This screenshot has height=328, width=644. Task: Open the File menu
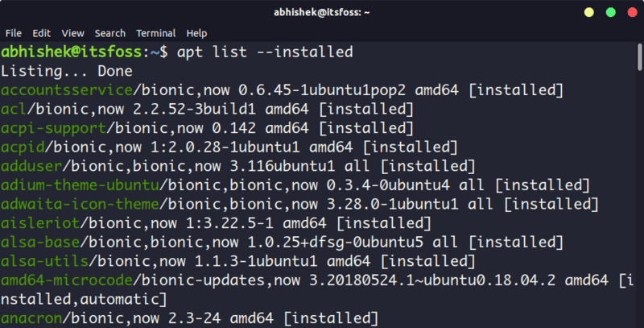pyautogui.click(x=14, y=33)
